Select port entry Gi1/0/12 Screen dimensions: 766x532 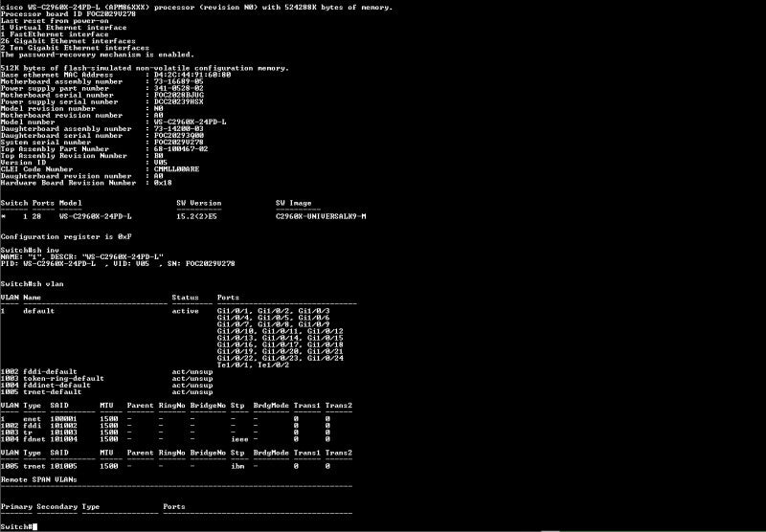pyautogui.click(x=326, y=331)
